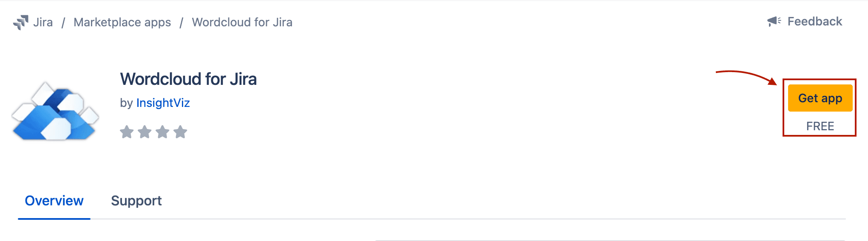
Task: Click the "by" vendor text
Action: click(126, 103)
